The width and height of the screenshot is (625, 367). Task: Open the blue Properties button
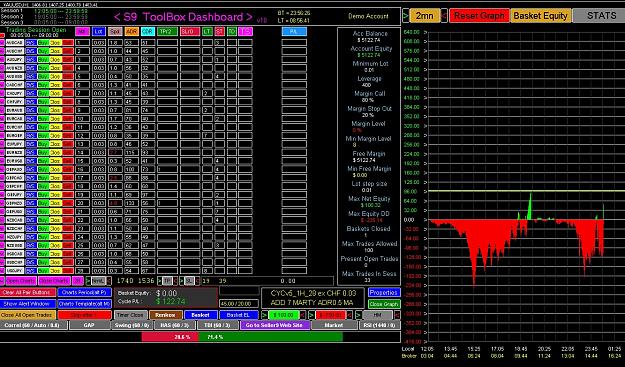pos(384,292)
